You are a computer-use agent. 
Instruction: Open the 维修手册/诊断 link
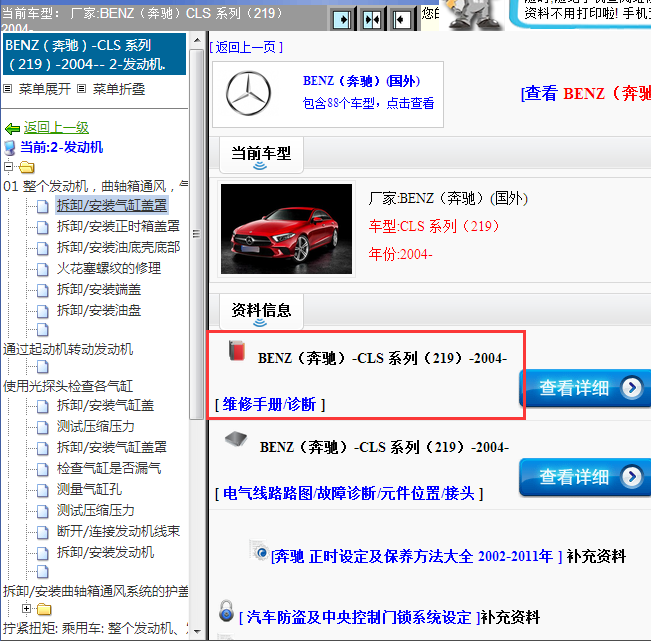(269, 404)
